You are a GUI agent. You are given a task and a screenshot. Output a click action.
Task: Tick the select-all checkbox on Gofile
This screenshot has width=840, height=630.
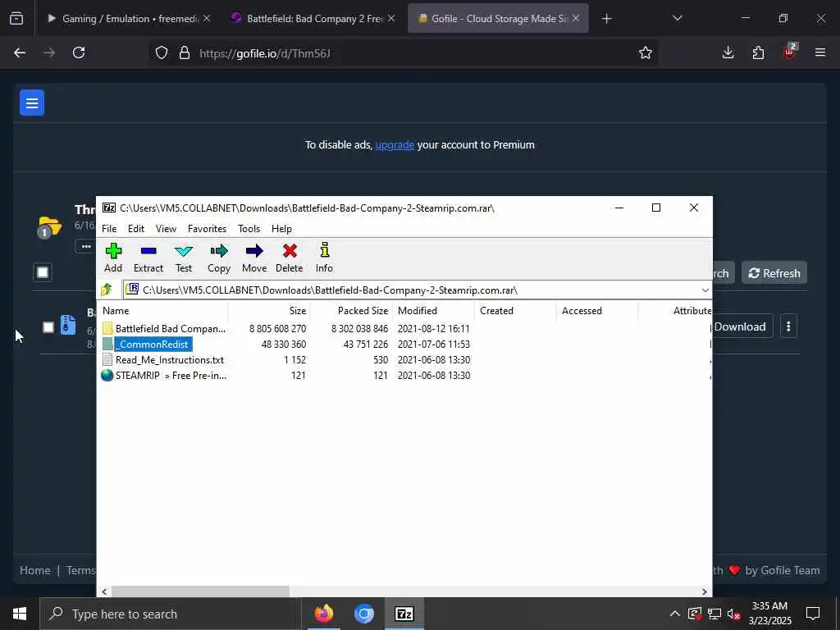(43, 272)
